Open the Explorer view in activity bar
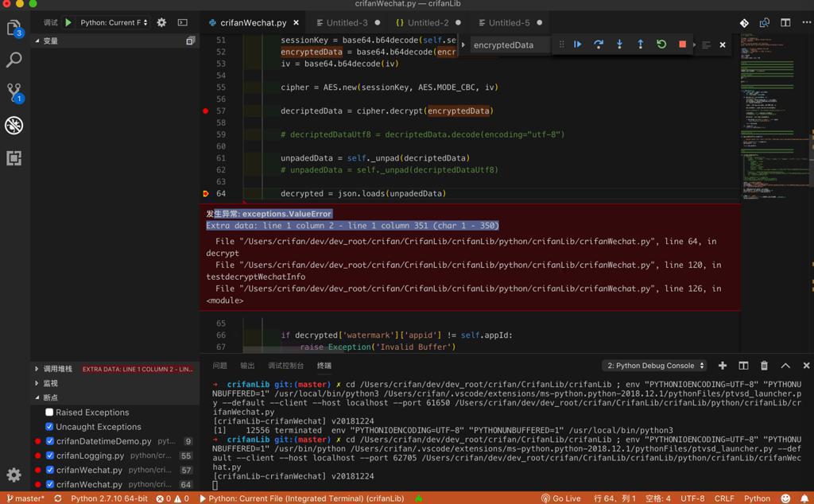814x504 pixels. coord(14,29)
